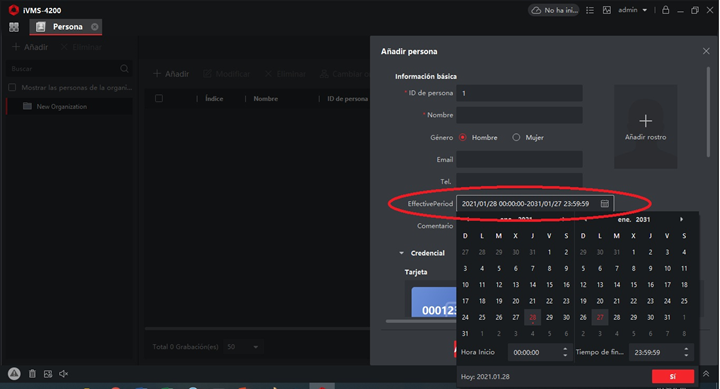
Task: Open the control panel grid icon
Action: pyautogui.click(x=14, y=27)
